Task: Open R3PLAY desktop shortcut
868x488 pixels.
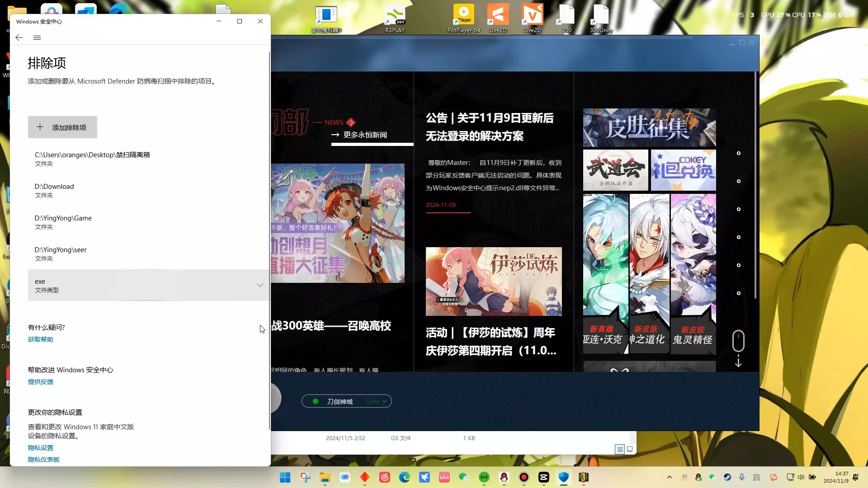Action: tap(395, 18)
